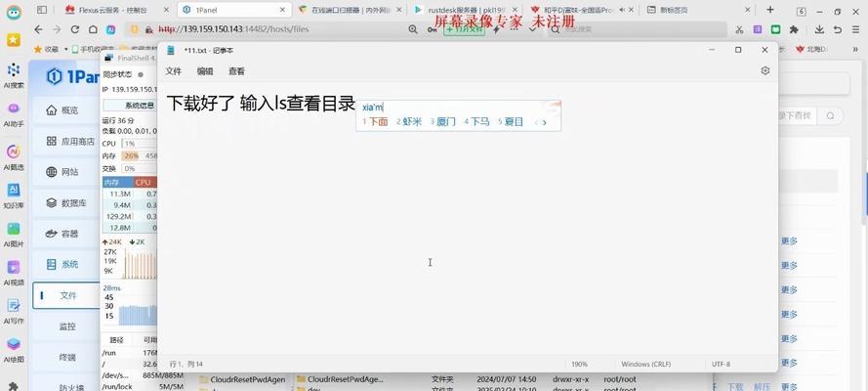Click the yellow star favorites icon in sidebar
The height and width of the screenshot is (391, 868).
tap(14, 39)
